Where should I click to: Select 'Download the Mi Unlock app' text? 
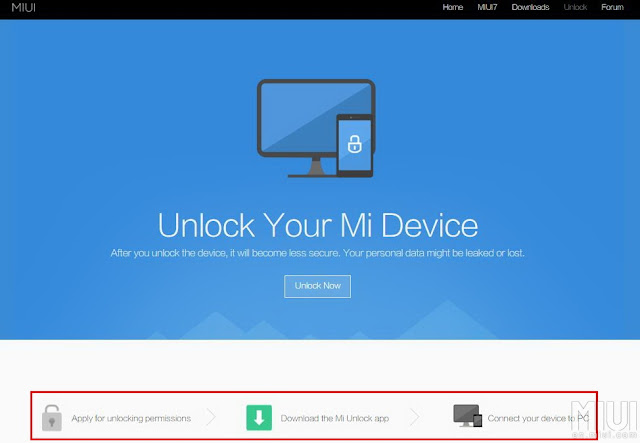[x=335, y=419]
